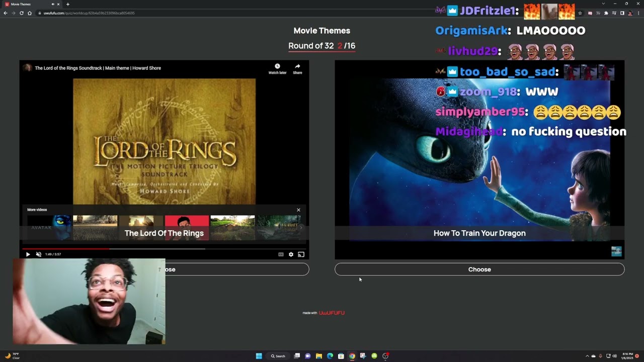This screenshot has height=362, width=644.
Task: Click the Movie Themes page title
Action: [x=322, y=31]
